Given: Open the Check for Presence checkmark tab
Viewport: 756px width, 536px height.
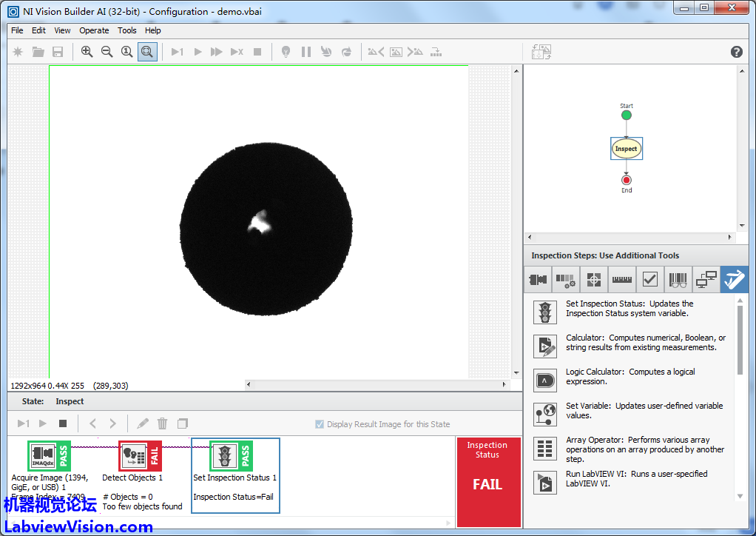Looking at the screenshot, I should [x=649, y=280].
